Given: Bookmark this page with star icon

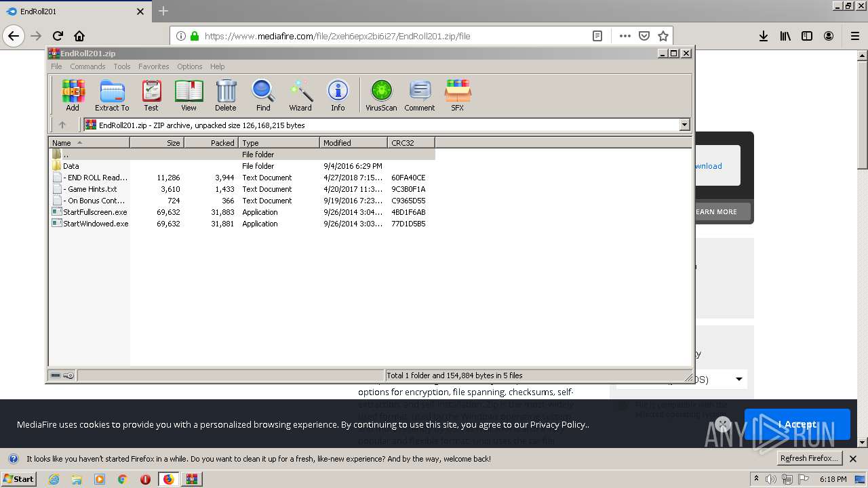Looking at the screenshot, I should click(663, 36).
